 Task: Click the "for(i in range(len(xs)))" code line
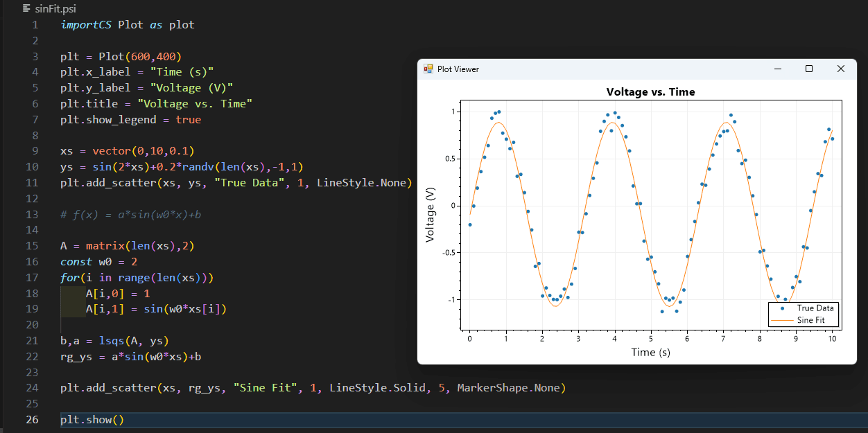137,278
